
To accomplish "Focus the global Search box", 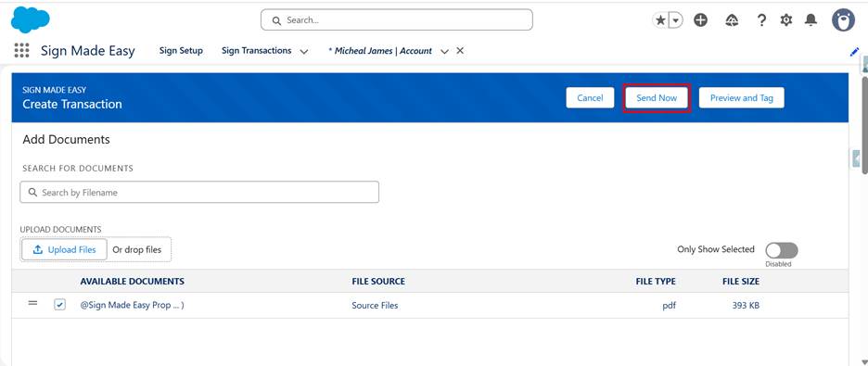I will pos(396,19).
